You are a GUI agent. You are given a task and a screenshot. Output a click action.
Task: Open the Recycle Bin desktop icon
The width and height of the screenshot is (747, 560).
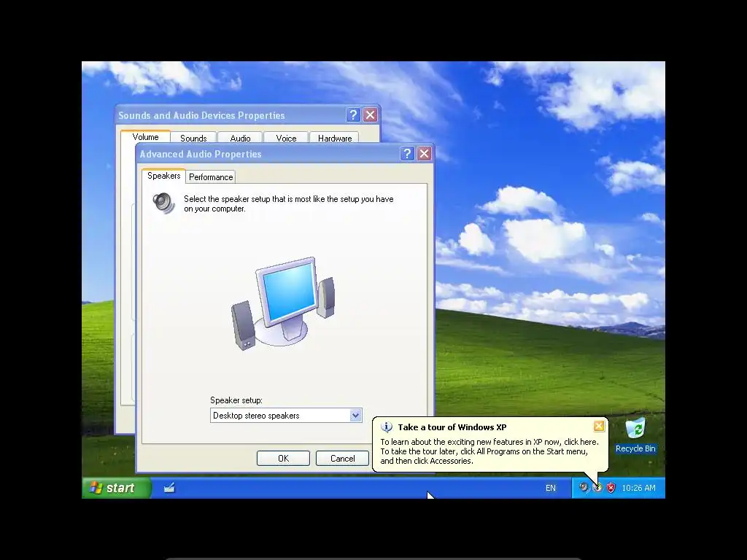pyautogui.click(x=635, y=435)
